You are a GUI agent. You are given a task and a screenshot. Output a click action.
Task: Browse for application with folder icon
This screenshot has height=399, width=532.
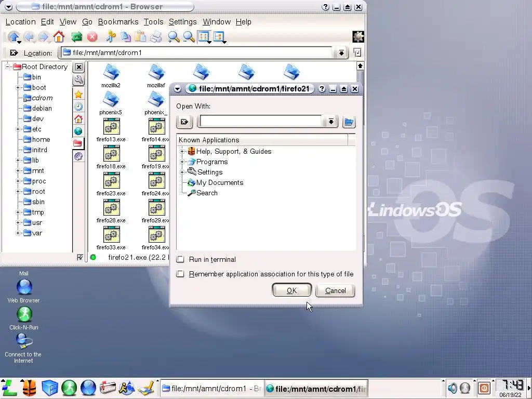tap(349, 122)
